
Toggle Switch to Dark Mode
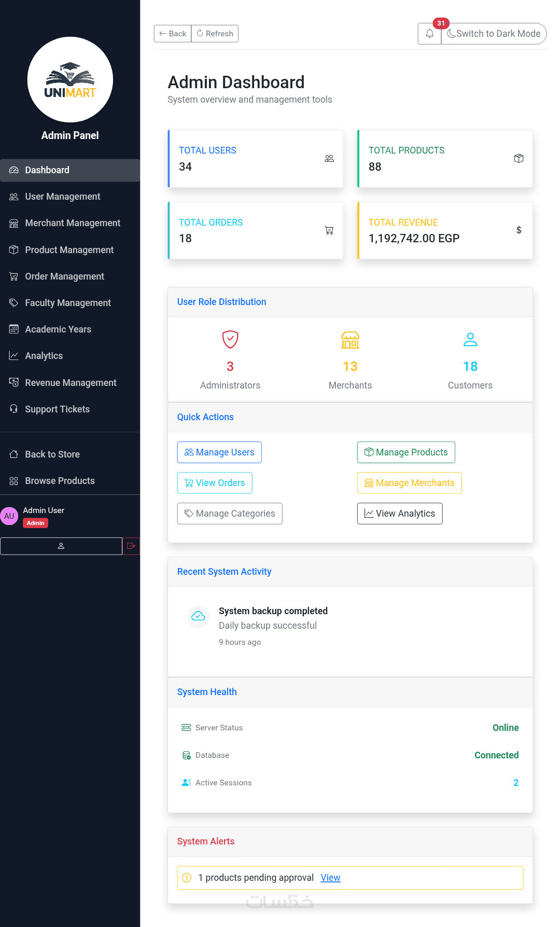tap(494, 34)
